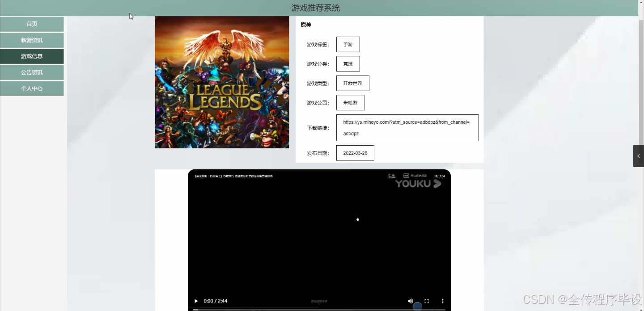
Task: Click the League of Legends cover image
Action: click(222, 82)
